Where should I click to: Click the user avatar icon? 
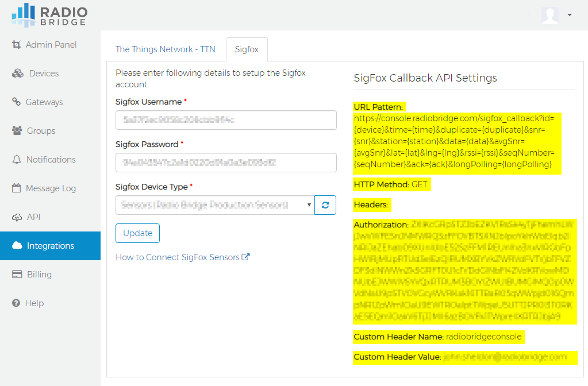[549, 16]
